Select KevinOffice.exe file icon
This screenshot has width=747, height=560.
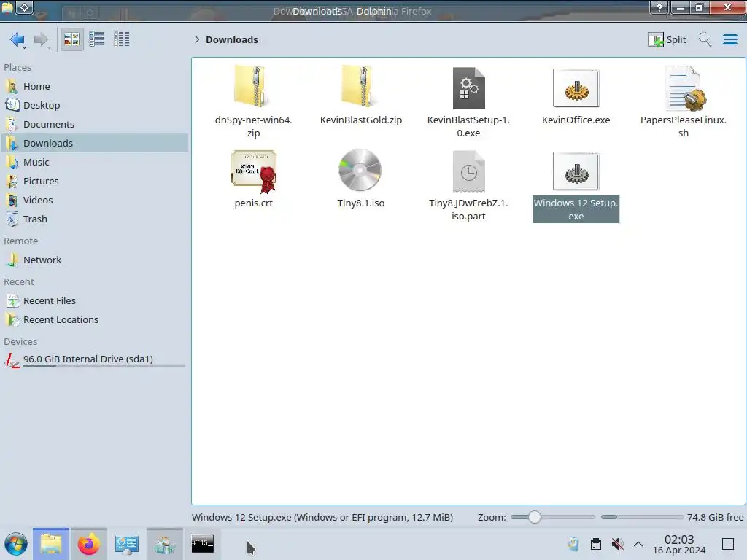click(576, 88)
